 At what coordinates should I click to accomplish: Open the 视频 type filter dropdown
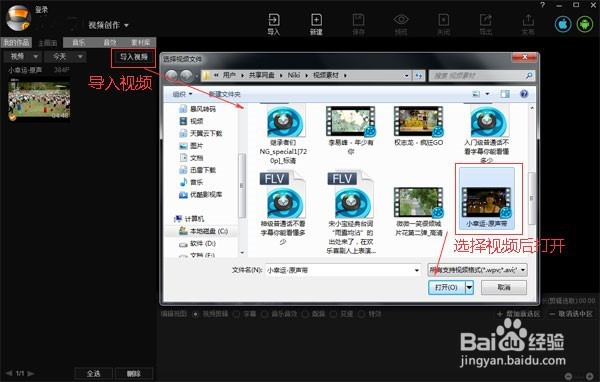coord(23,57)
